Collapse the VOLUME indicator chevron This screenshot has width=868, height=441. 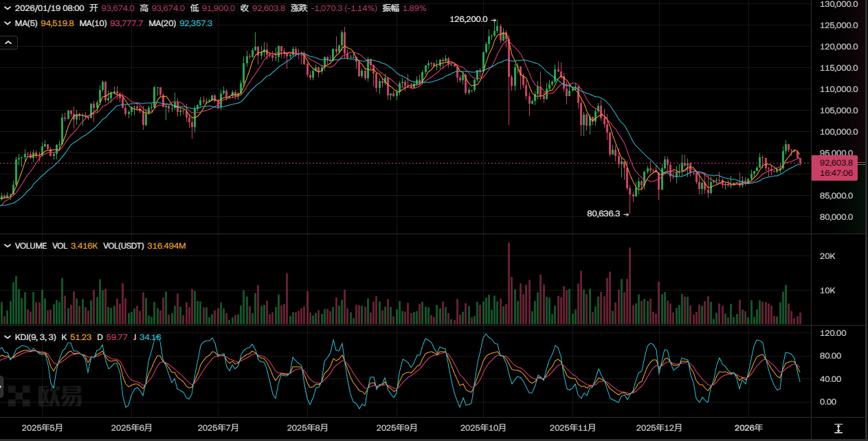[8, 245]
